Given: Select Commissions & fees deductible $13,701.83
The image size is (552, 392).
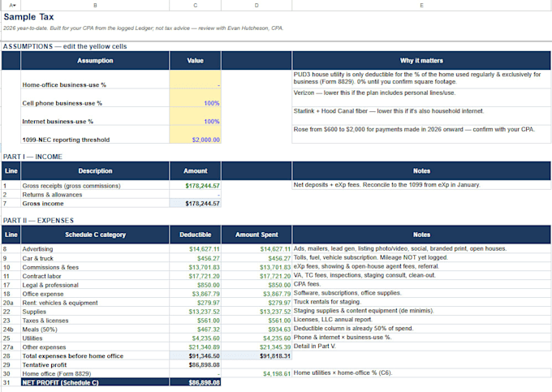Looking at the screenshot, I should pyautogui.click(x=196, y=267).
